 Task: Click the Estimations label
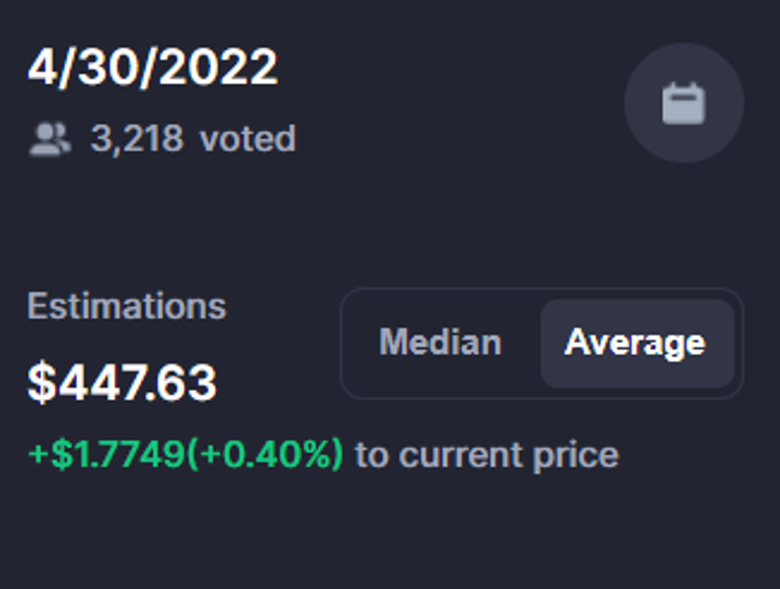[x=127, y=306]
